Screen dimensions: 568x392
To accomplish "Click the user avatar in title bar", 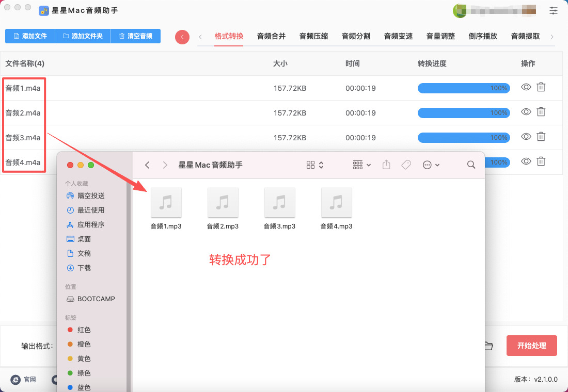I will point(460,10).
